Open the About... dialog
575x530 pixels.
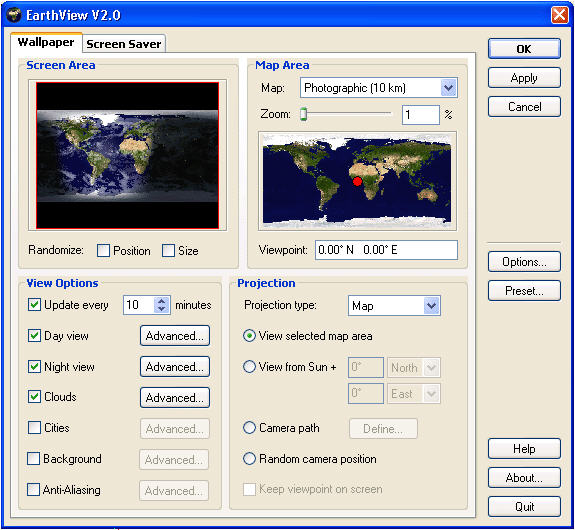coord(524,478)
